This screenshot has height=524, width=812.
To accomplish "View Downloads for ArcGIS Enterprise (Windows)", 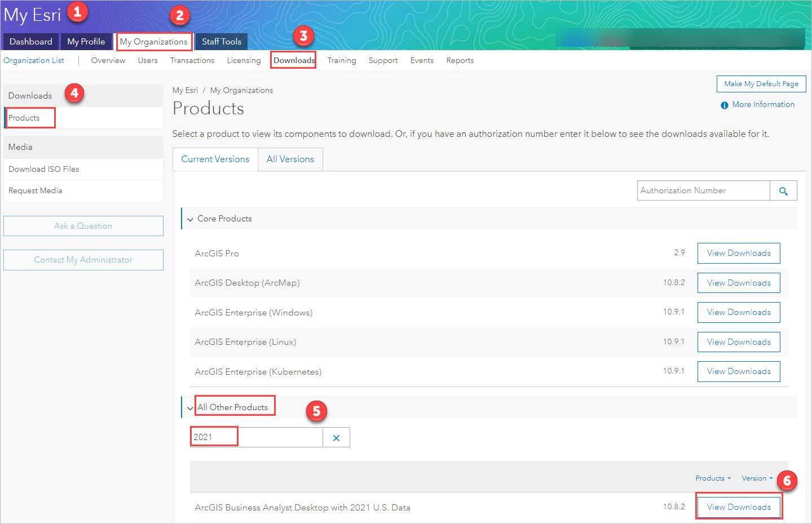I will click(739, 312).
